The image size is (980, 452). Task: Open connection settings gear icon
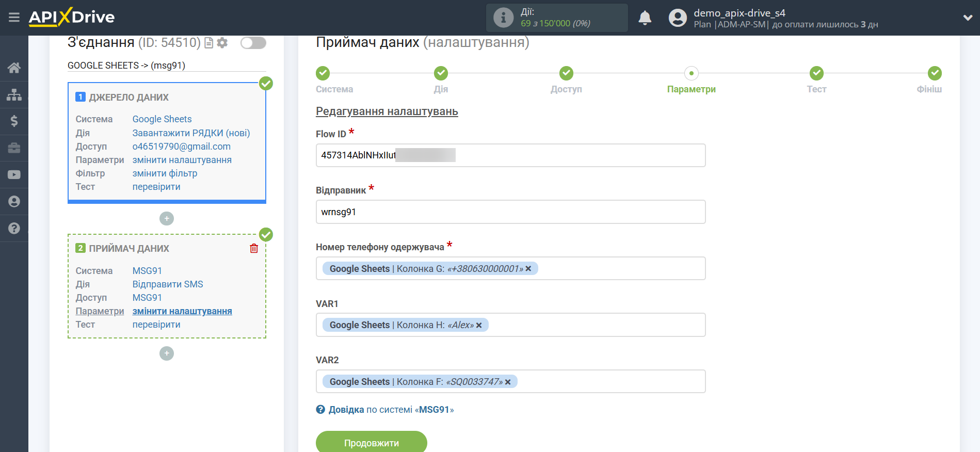pos(222,43)
